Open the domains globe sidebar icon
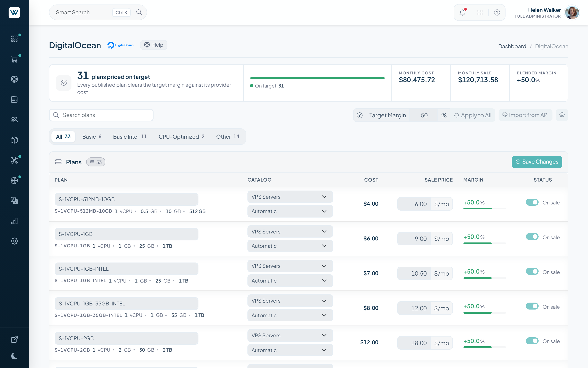Viewport: 588px width, 368px height. (x=14, y=180)
